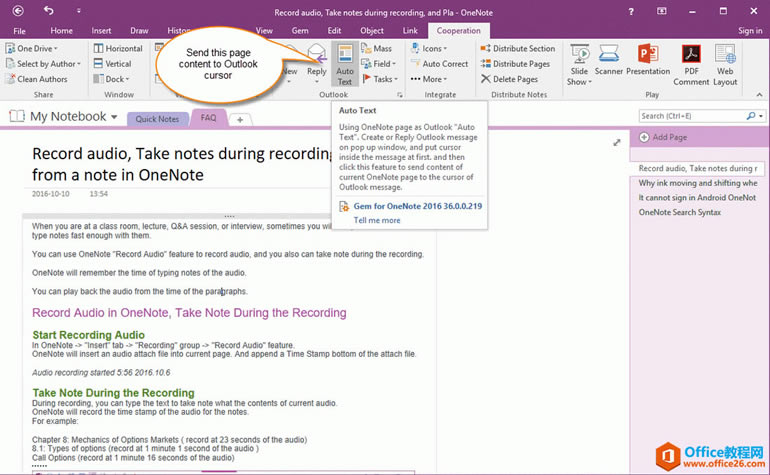Open the One Drive dropdown

[x=31, y=48]
